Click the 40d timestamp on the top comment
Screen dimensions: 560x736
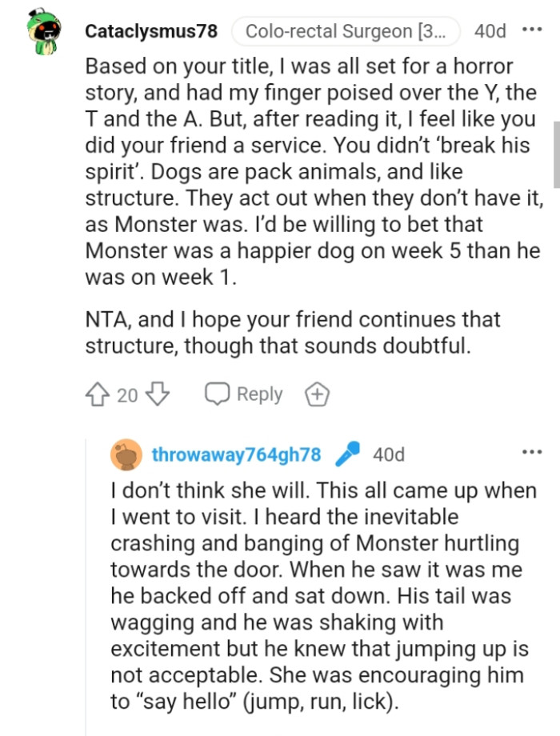[490, 31]
